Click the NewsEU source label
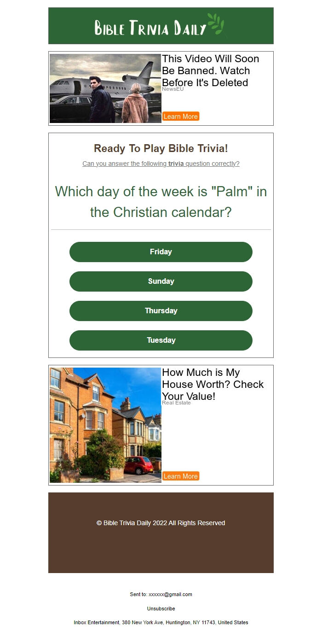 [x=173, y=89]
